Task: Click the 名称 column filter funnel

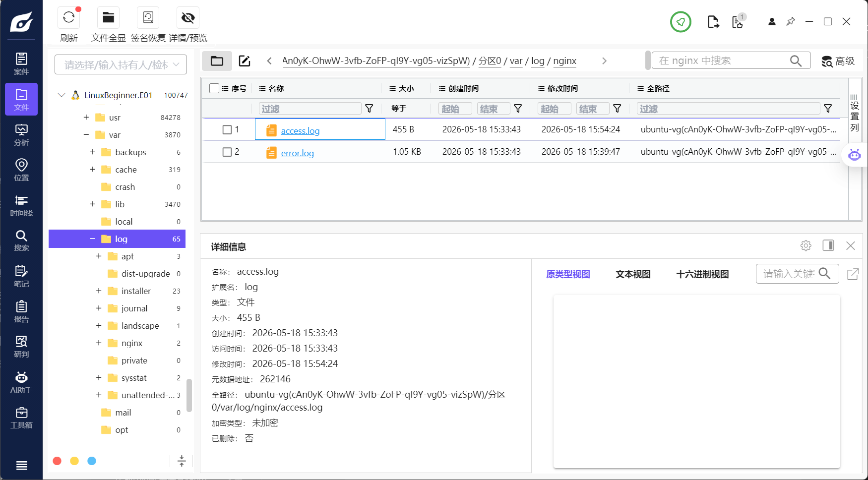Action: pos(369,108)
